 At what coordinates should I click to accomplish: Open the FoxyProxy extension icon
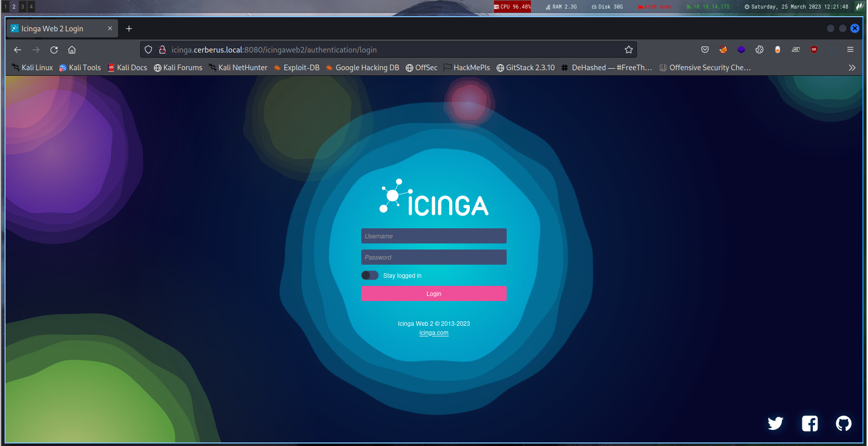pyautogui.click(x=723, y=49)
